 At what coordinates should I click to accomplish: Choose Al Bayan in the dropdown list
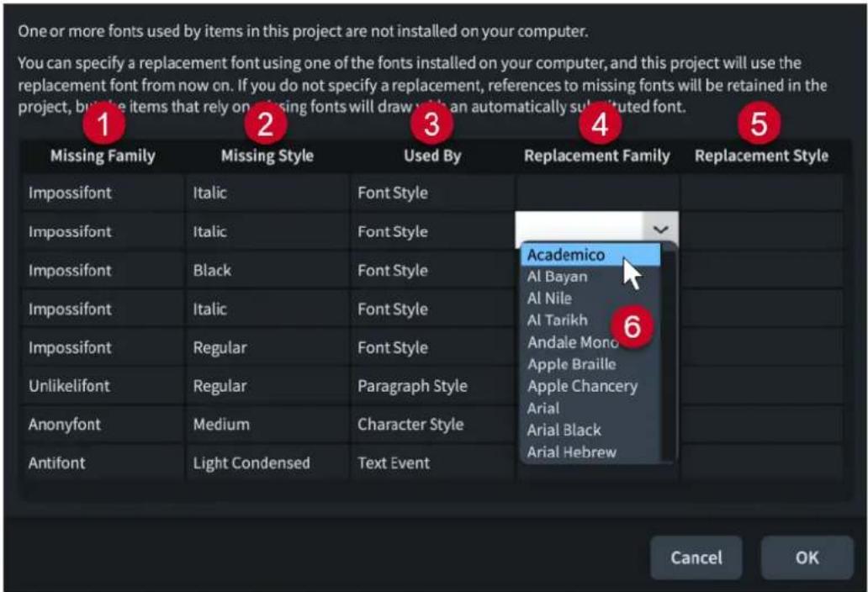(x=590, y=277)
